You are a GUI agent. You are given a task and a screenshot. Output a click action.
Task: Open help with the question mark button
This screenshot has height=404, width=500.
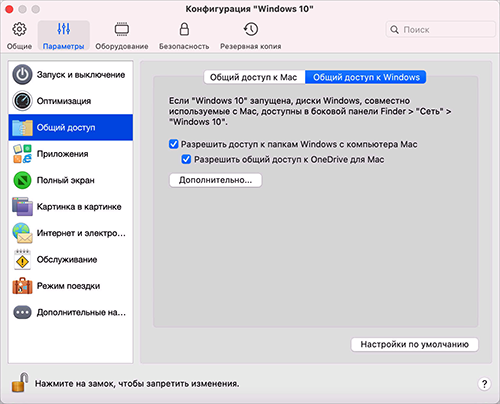coord(484,384)
